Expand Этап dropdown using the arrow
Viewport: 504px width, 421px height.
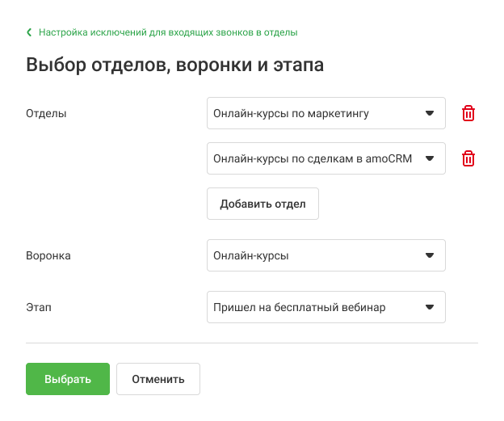430,307
